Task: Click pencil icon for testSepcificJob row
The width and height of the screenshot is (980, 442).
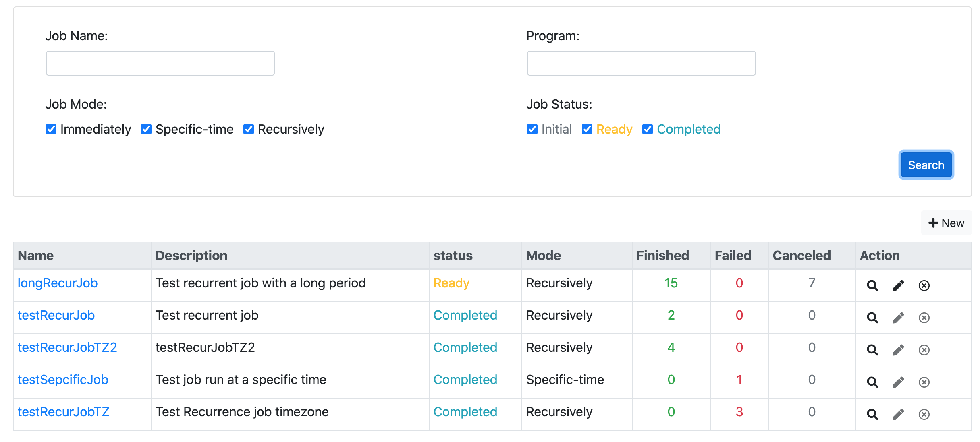Action: point(898,382)
